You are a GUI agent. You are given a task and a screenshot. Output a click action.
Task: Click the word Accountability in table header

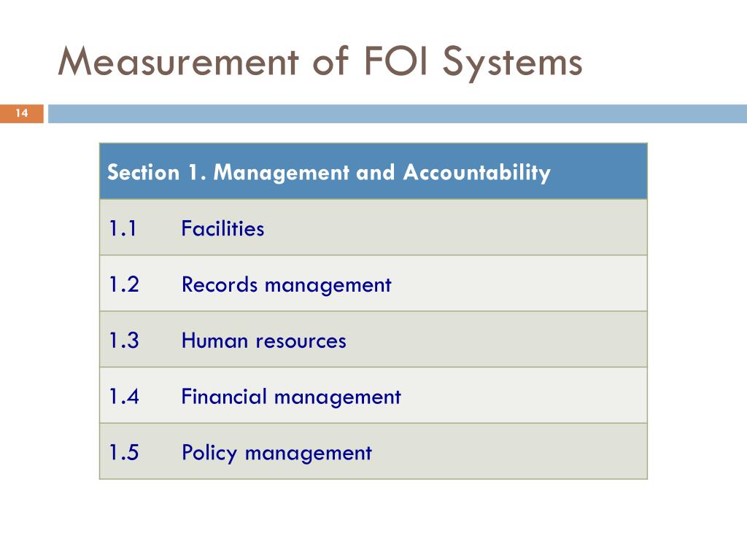(477, 173)
